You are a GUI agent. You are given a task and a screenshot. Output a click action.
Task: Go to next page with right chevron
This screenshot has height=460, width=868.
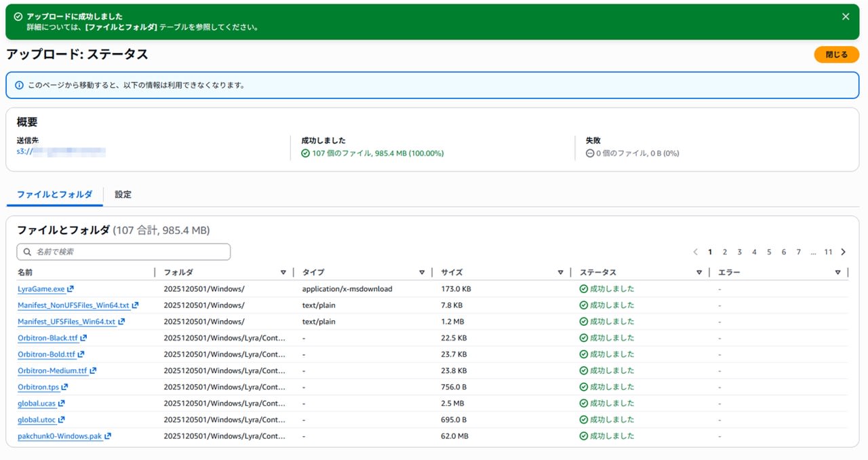point(844,252)
